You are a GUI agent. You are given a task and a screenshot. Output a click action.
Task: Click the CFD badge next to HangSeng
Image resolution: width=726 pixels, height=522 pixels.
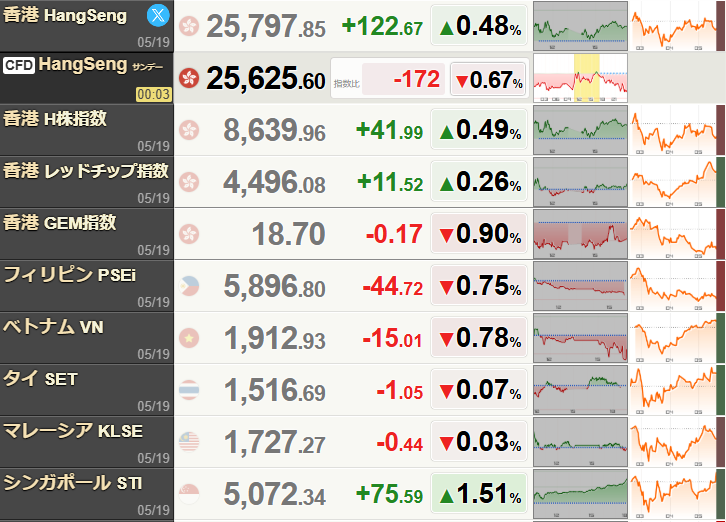point(19,65)
